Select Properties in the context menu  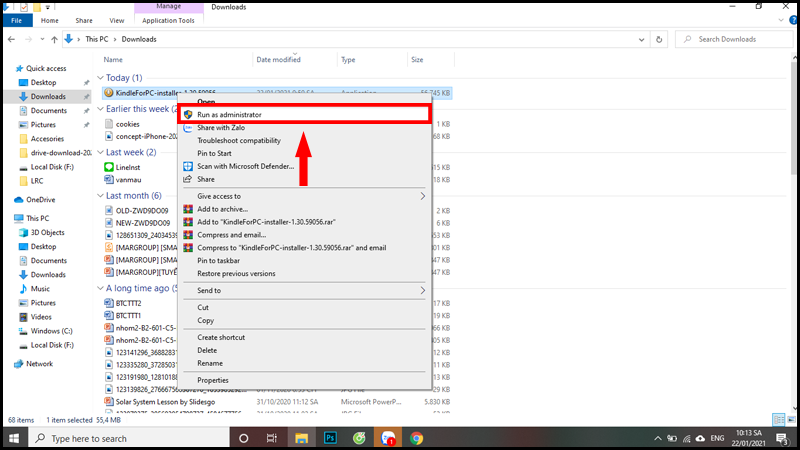[212, 380]
